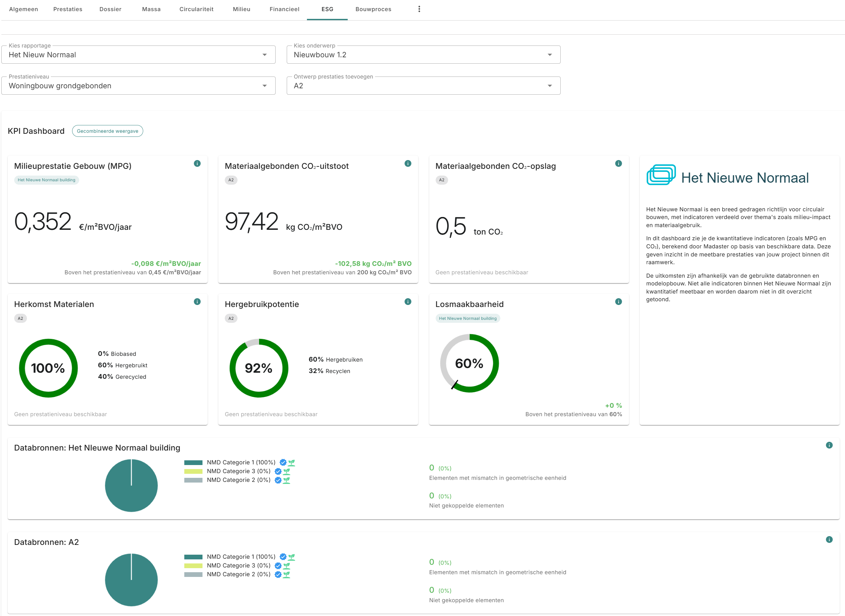Go to the Massa tab
The height and width of the screenshot is (616, 845).
click(151, 9)
